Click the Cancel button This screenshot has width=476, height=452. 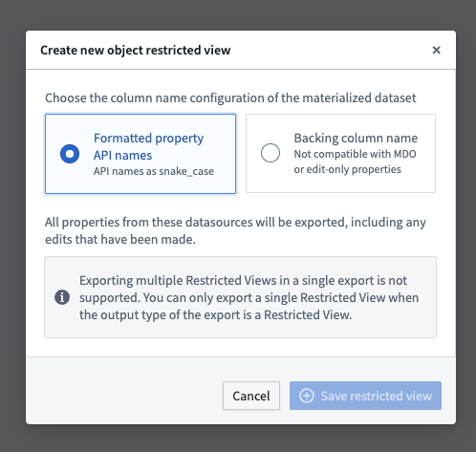[251, 396]
